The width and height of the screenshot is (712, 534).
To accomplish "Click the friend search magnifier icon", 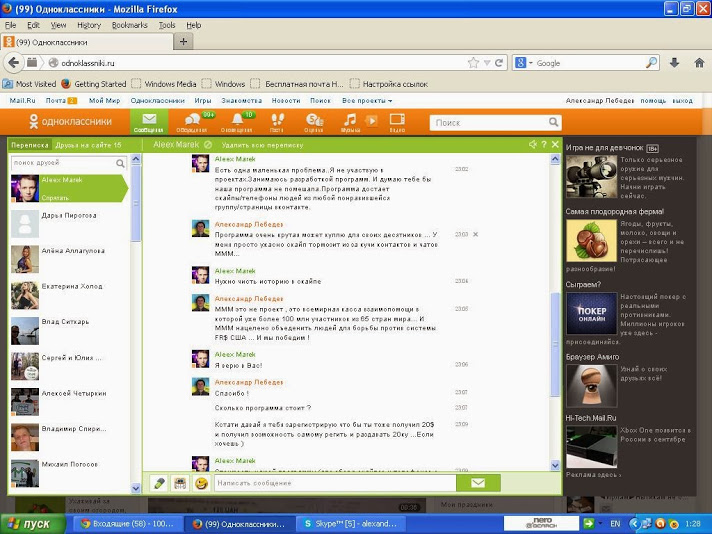I will pos(120,163).
